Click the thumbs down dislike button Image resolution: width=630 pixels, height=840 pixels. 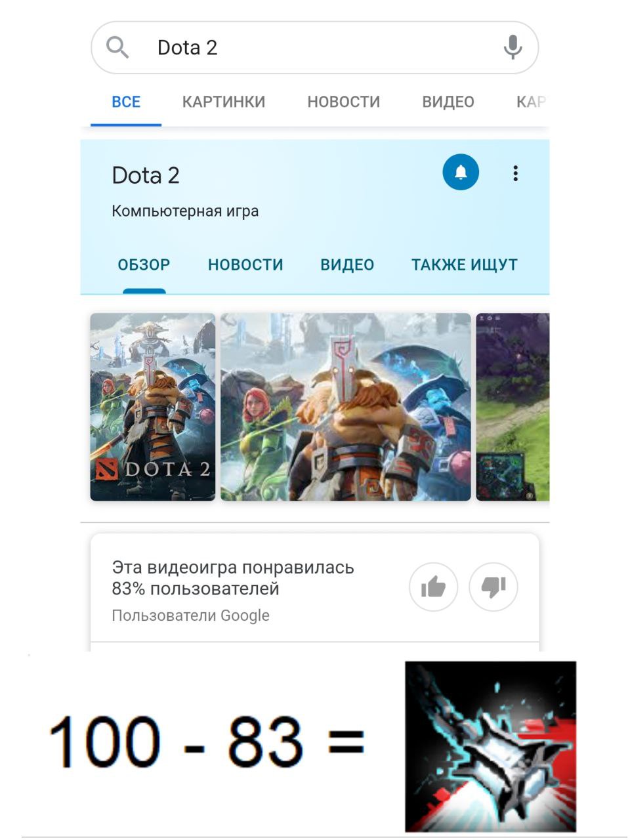coord(493,587)
